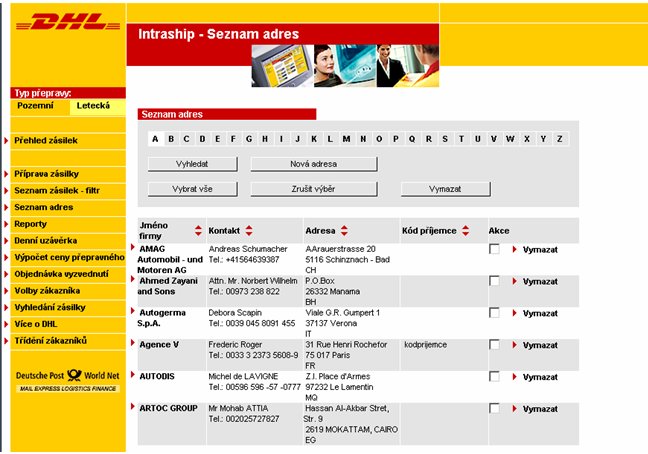Tick the checkbox for AUTODIS
Viewport: 648px width, 454px height.
tap(494, 376)
